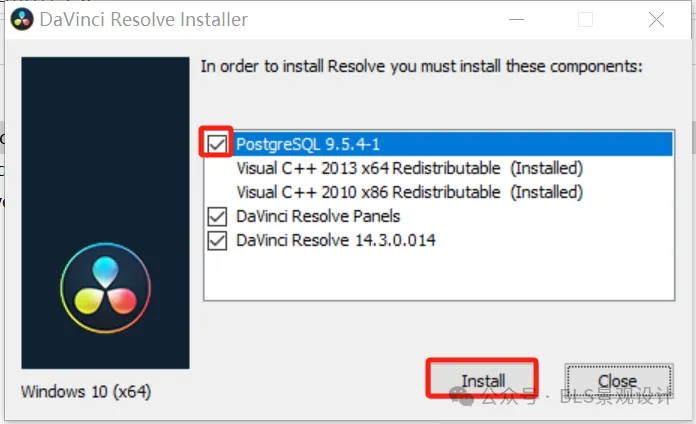The width and height of the screenshot is (696, 424).
Task: Click the empty area below the component list items
Action: click(x=439, y=275)
